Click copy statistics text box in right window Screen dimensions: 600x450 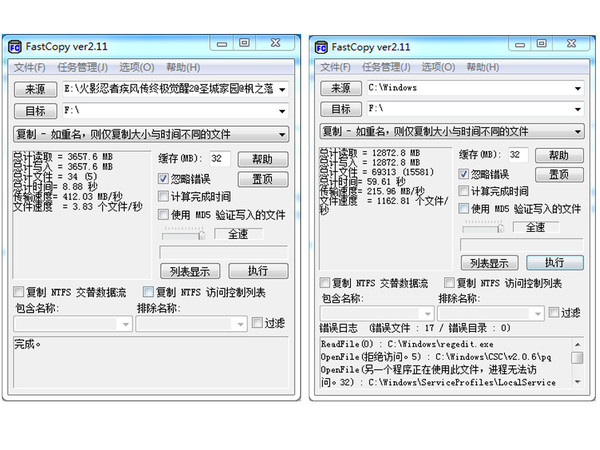(386, 209)
